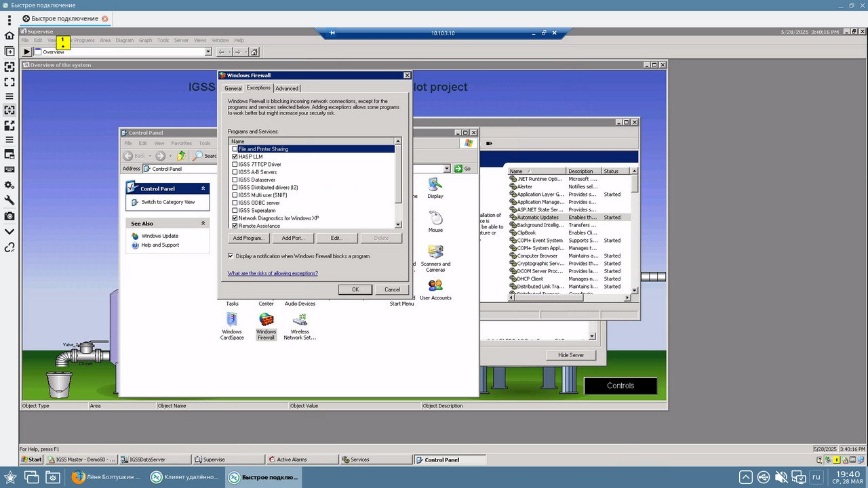Click the Supervise home diagram icon
Screen dimensions: 868x488
254,52
